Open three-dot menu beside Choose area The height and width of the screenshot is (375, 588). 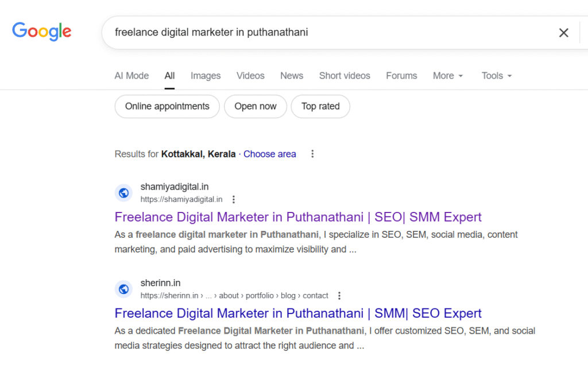coord(312,154)
